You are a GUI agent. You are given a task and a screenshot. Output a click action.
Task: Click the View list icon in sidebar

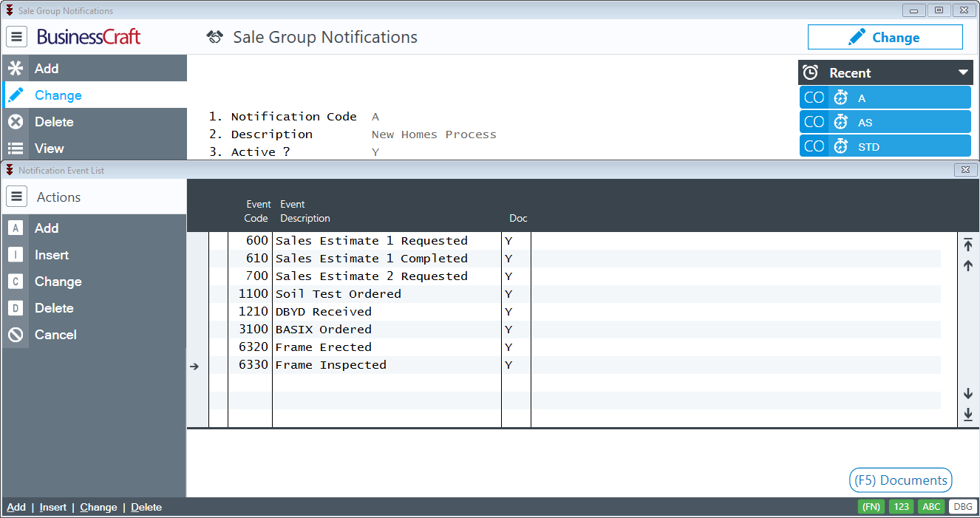(x=16, y=148)
